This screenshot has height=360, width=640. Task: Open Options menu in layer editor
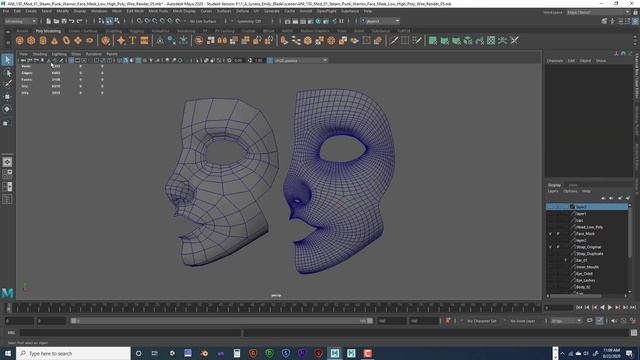pos(570,191)
